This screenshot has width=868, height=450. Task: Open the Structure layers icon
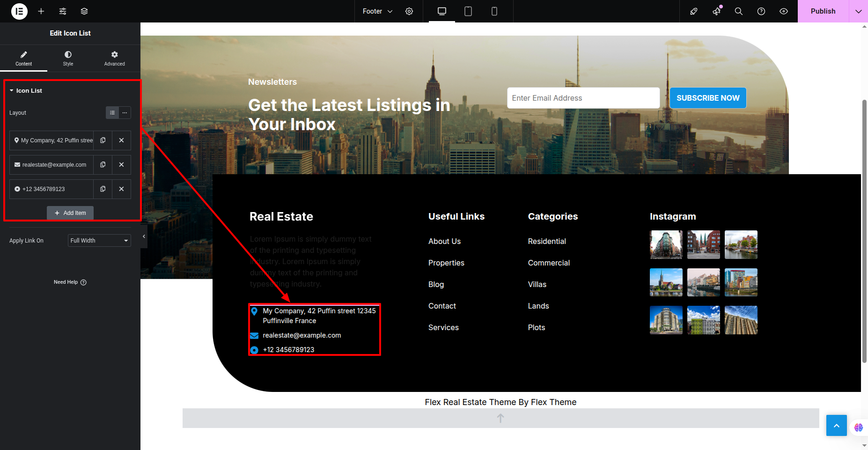84,11
